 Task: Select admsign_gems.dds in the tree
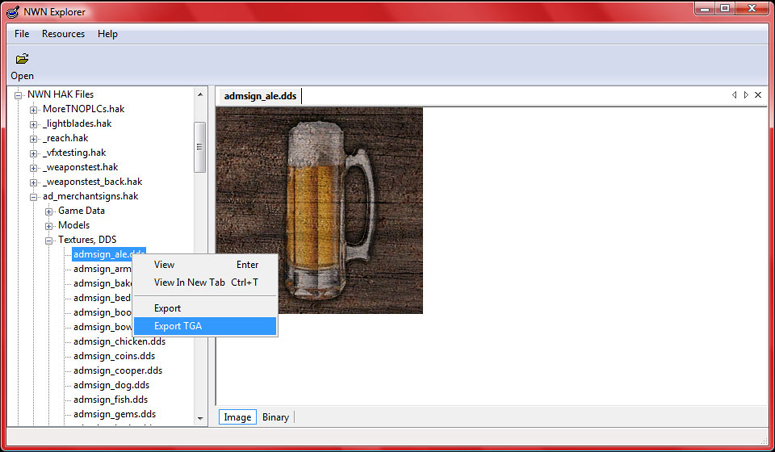click(x=114, y=414)
